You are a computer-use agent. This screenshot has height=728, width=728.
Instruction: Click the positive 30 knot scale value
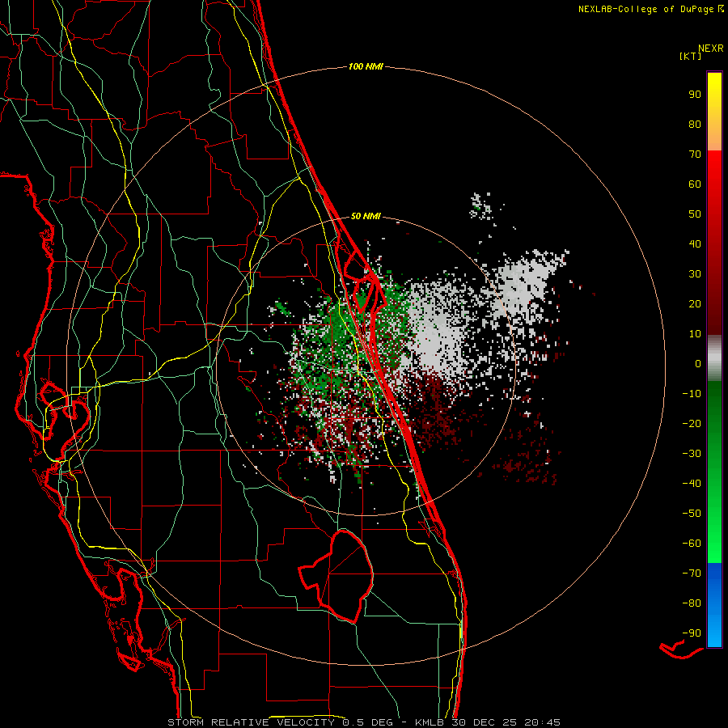pos(695,274)
